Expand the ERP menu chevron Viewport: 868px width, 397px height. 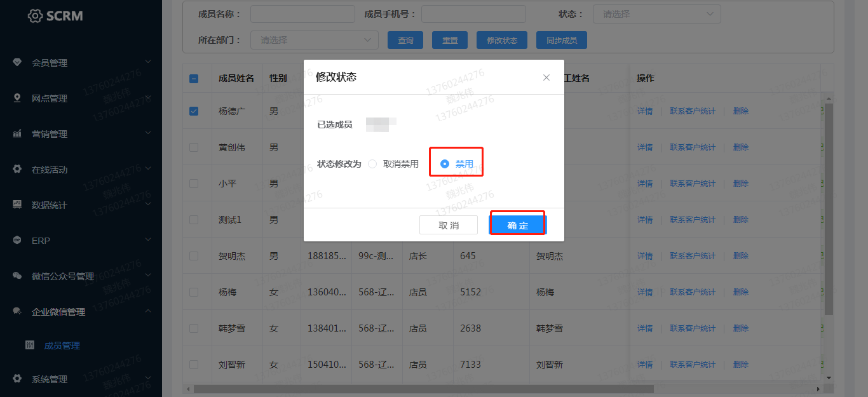coord(148,239)
